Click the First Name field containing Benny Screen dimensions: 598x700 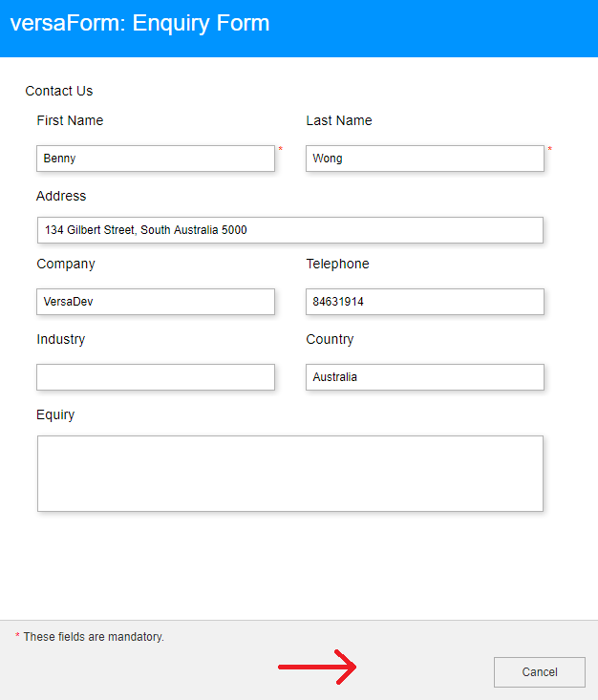pos(156,159)
